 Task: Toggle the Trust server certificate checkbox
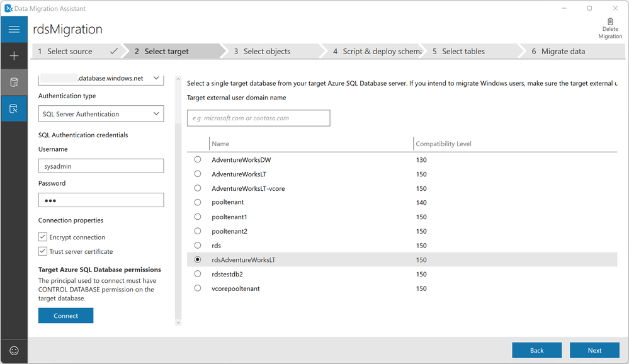click(43, 251)
